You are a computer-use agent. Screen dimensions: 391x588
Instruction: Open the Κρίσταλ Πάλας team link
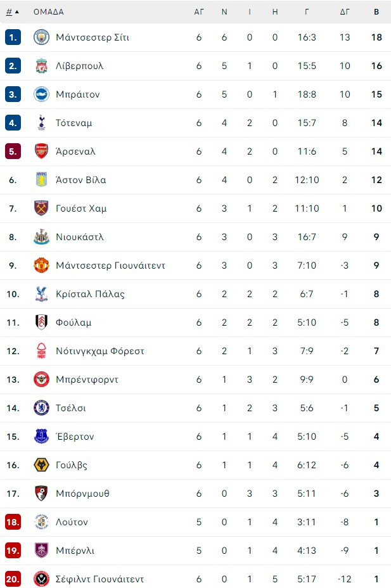coord(90,294)
